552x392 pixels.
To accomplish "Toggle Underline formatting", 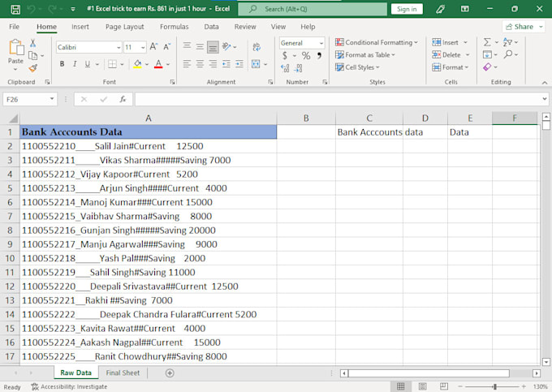I will 88,64.
